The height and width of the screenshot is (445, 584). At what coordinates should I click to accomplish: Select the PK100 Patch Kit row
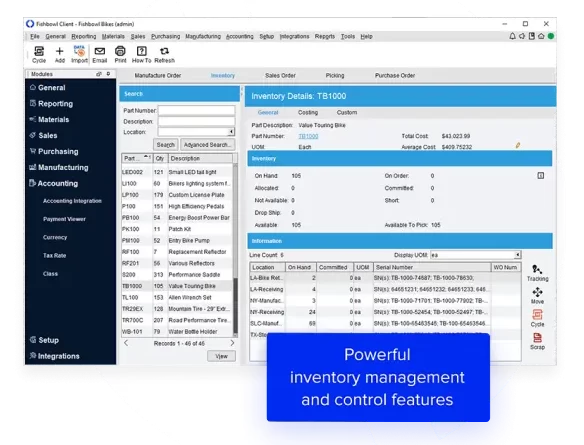177,229
